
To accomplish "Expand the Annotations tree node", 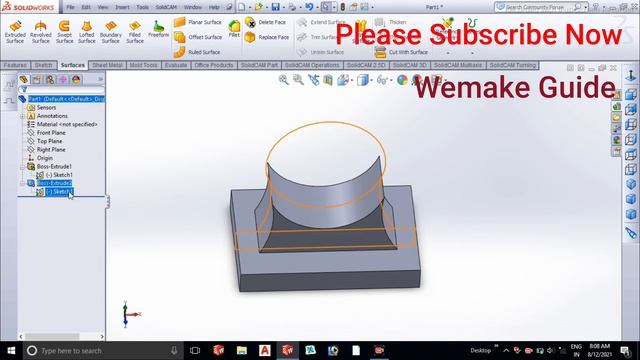I will [23, 116].
